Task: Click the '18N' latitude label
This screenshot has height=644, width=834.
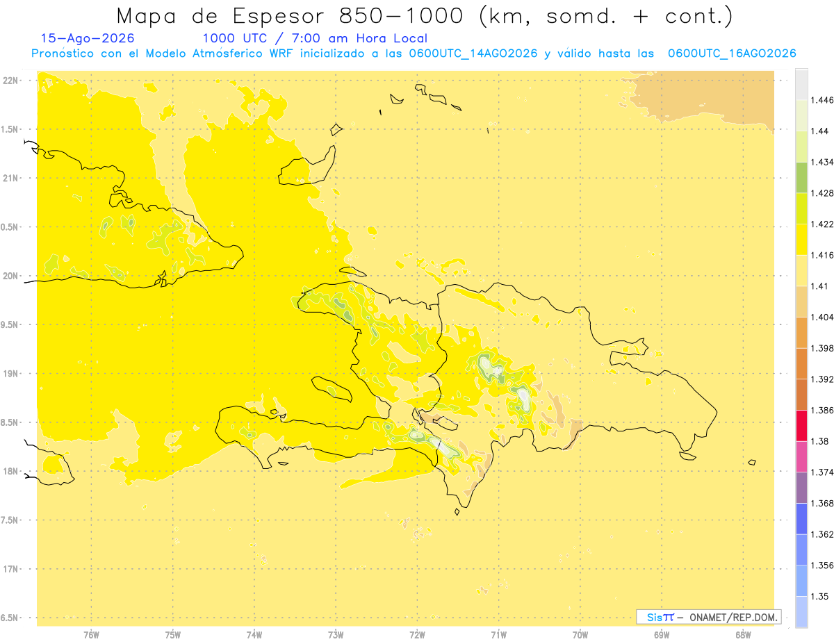Action: pyautogui.click(x=10, y=471)
